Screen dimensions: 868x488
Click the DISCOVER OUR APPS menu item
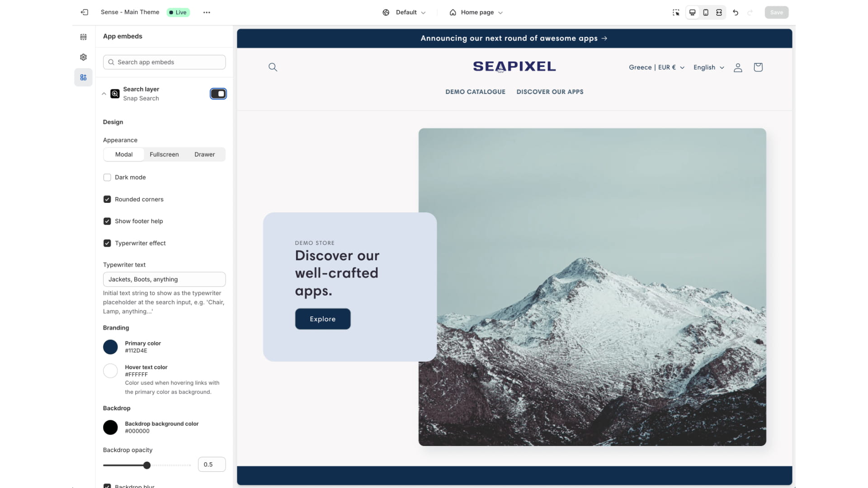point(550,91)
